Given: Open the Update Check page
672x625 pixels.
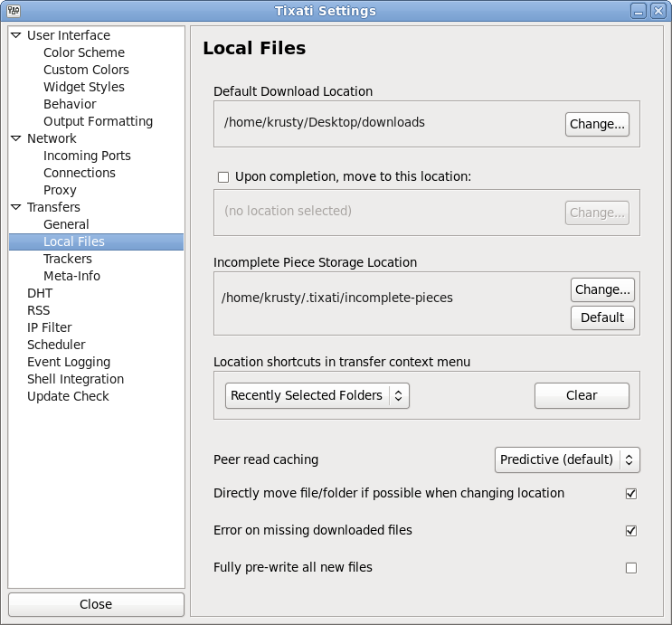Looking at the screenshot, I should [68, 396].
